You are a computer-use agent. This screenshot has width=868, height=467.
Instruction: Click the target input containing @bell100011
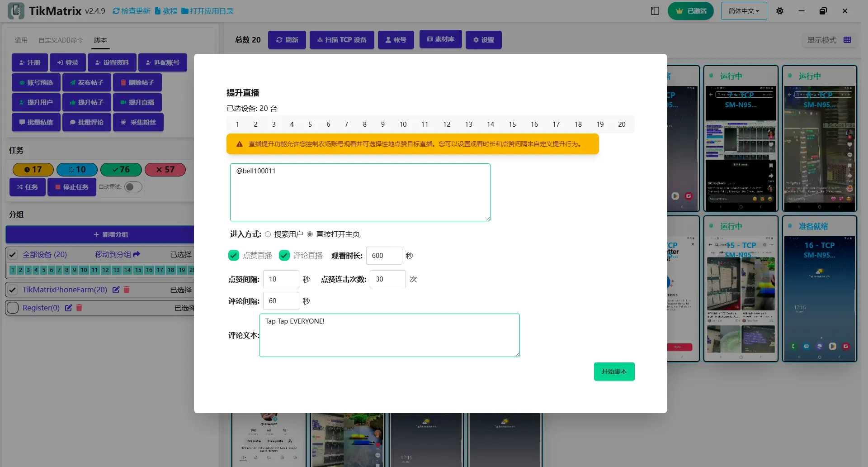pyautogui.click(x=359, y=192)
